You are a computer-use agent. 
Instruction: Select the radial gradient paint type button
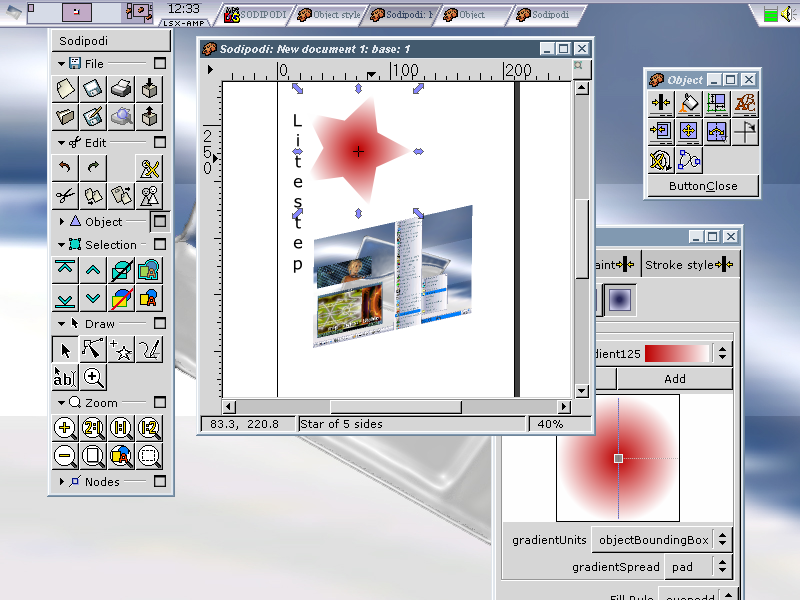(619, 299)
